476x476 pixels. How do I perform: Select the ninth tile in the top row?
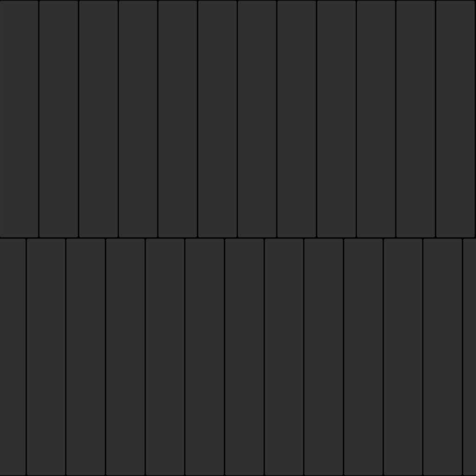tap(337, 119)
